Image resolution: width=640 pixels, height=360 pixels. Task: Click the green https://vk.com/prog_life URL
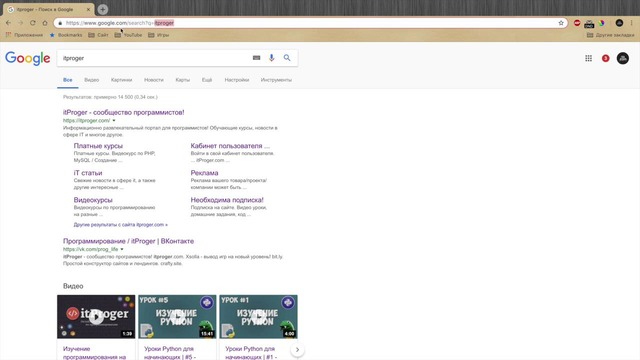[x=91, y=249]
